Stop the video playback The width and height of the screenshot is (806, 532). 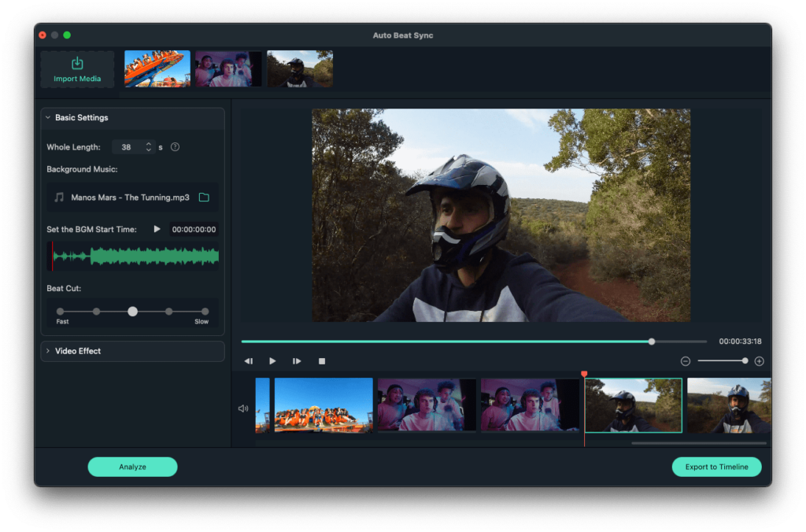[321, 361]
